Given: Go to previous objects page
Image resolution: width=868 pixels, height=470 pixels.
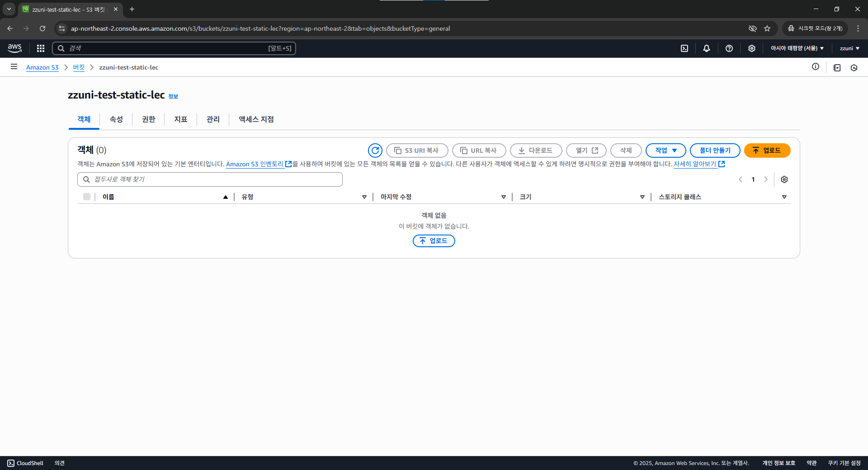Looking at the screenshot, I should pos(741,179).
